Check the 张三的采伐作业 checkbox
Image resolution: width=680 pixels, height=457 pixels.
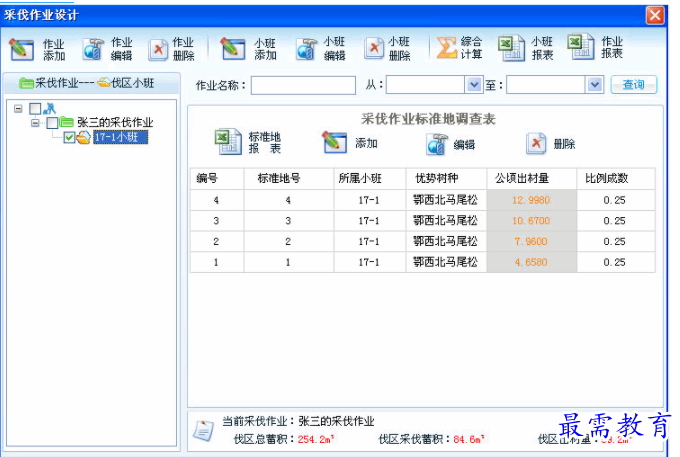52,123
